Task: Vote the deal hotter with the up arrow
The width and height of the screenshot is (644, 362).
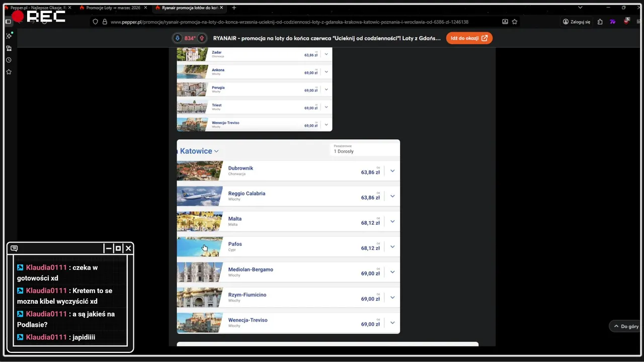Action: [202, 38]
